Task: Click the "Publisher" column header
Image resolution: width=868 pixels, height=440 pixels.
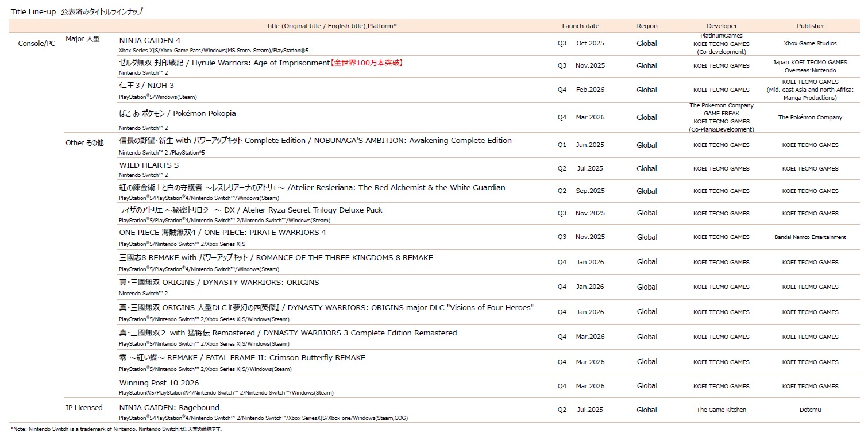Action: [x=810, y=26]
